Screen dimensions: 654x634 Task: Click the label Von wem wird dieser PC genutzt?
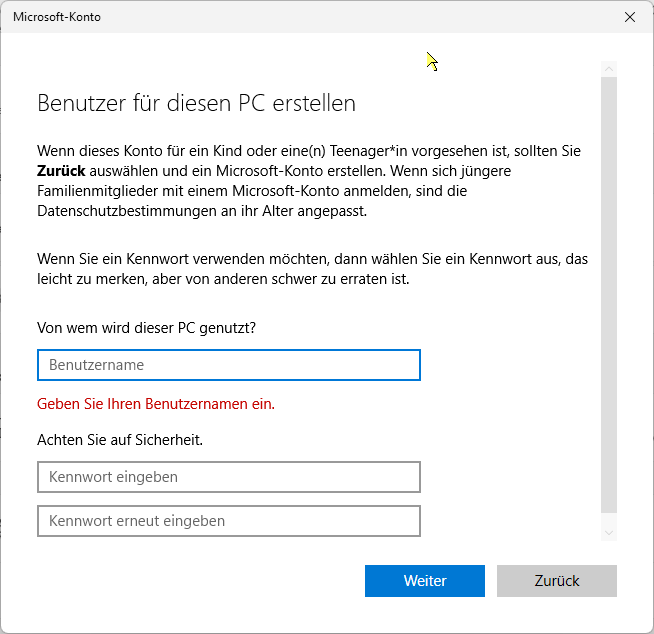[x=145, y=327]
